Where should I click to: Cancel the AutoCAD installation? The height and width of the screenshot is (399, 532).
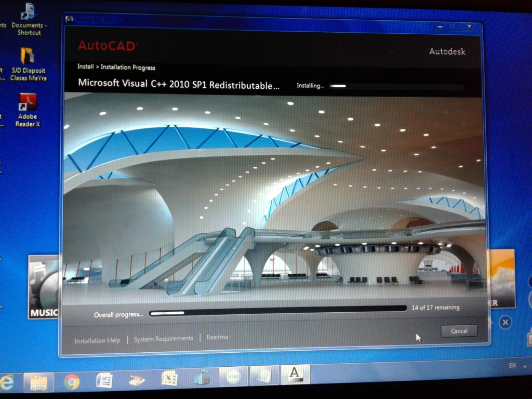point(459,331)
